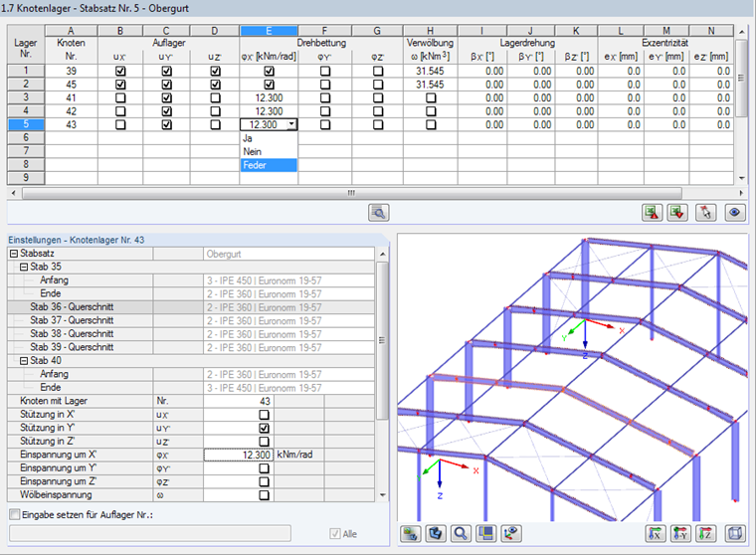756x555 pixels.
Task: Show the view in X direction
Action: [x=656, y=533]
